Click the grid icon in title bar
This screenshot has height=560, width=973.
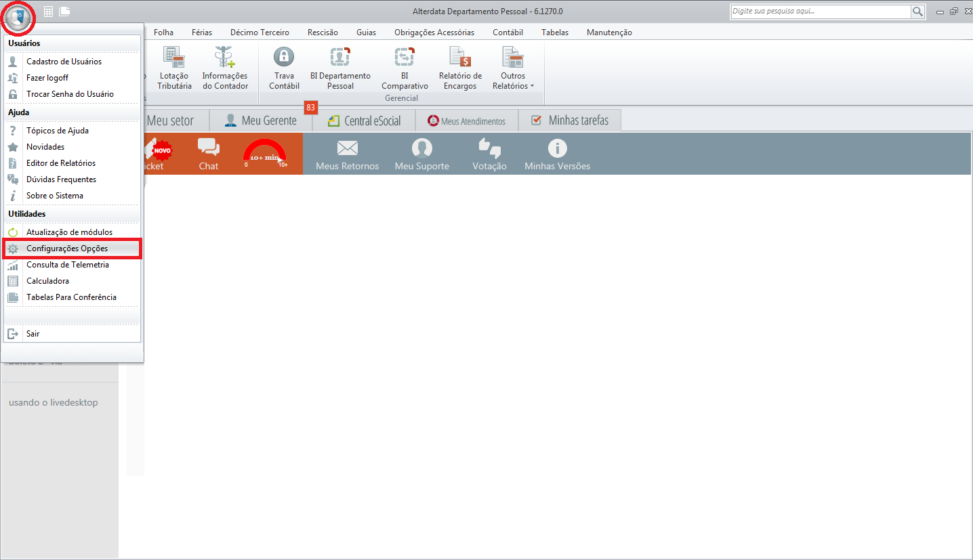click(x=48, y=12)
